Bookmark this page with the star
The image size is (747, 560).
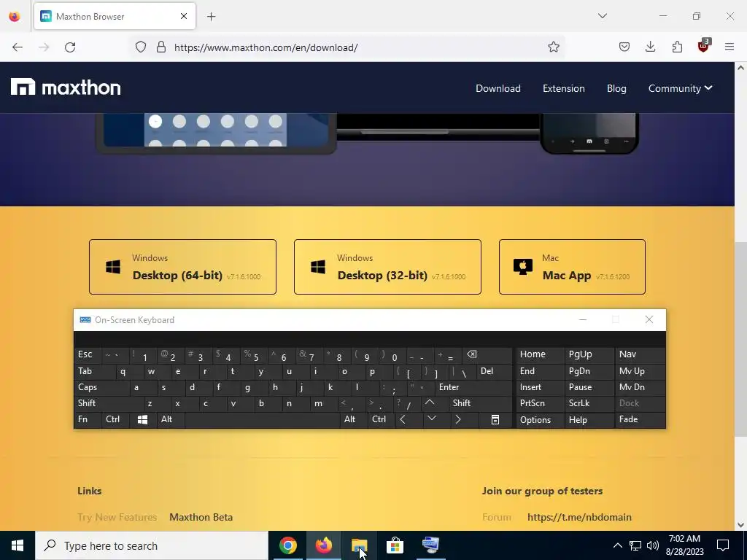click(x=553, y=47)
